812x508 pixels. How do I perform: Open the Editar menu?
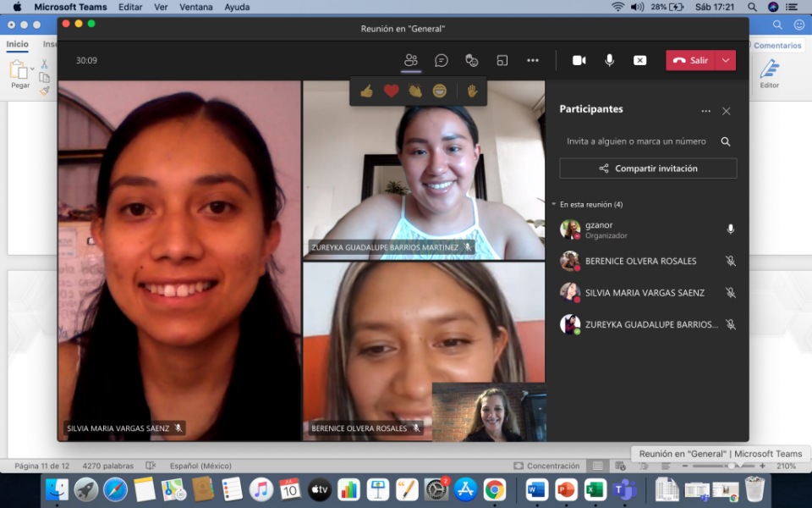130,7
